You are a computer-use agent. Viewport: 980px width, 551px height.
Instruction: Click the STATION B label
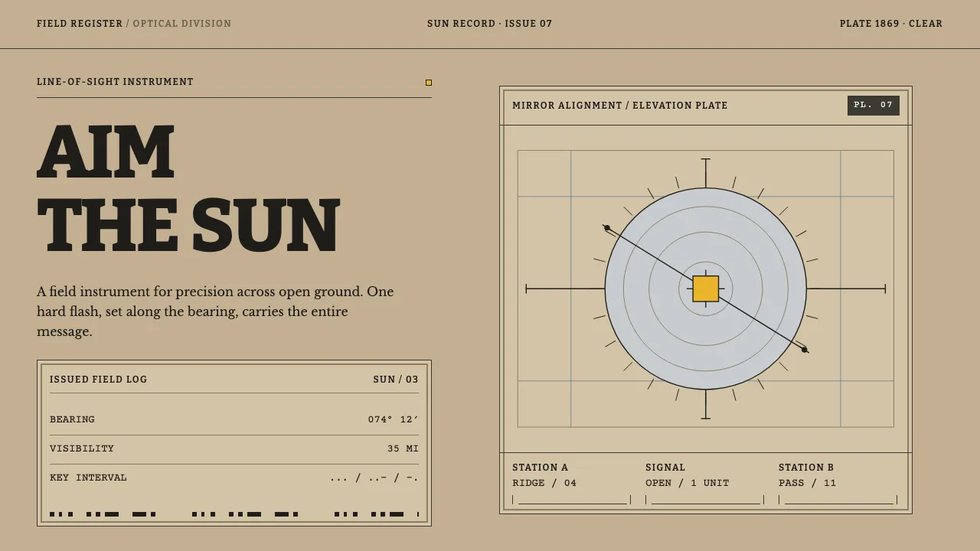[x=806, y=468]
